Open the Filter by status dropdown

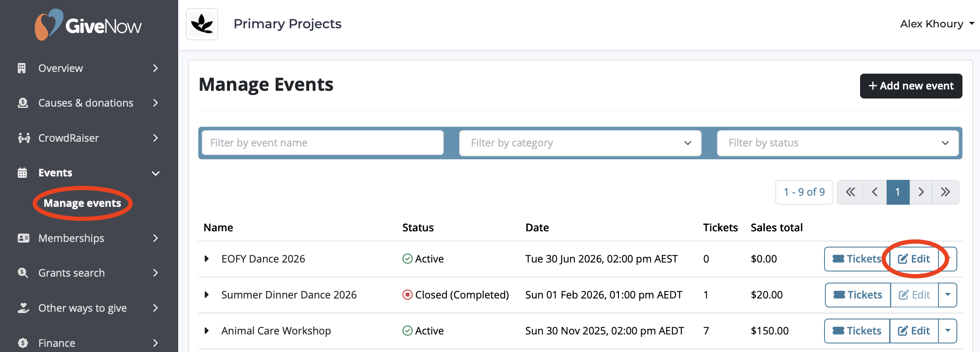tap(838, 143)
